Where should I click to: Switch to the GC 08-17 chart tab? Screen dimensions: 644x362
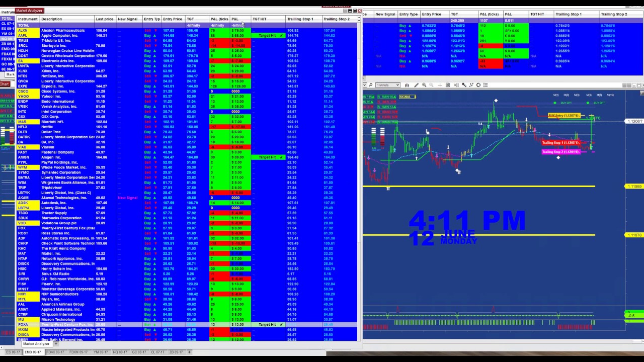[x=139, y=352]
